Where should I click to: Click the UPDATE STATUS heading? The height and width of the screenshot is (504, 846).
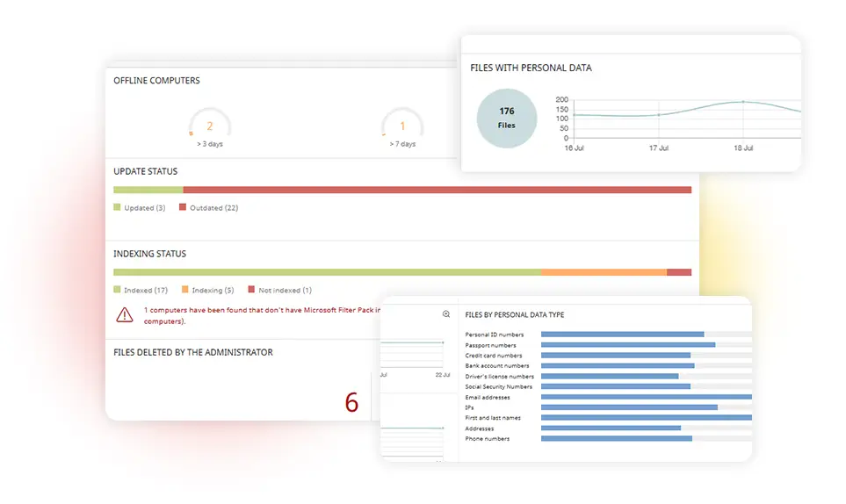pos(145,171)
